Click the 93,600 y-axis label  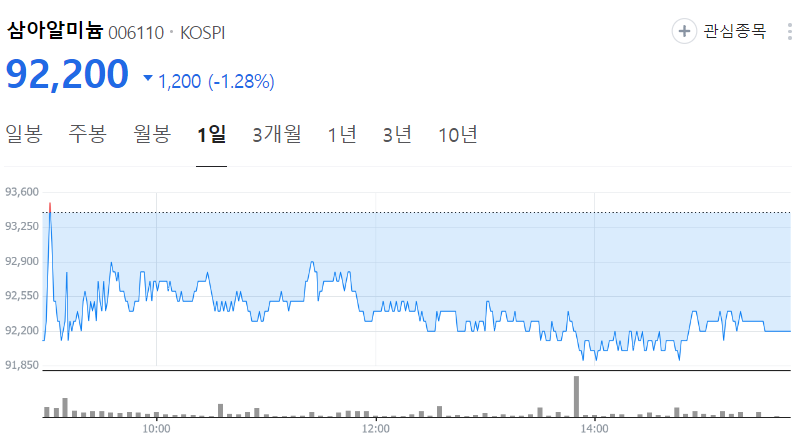(22, 192)
